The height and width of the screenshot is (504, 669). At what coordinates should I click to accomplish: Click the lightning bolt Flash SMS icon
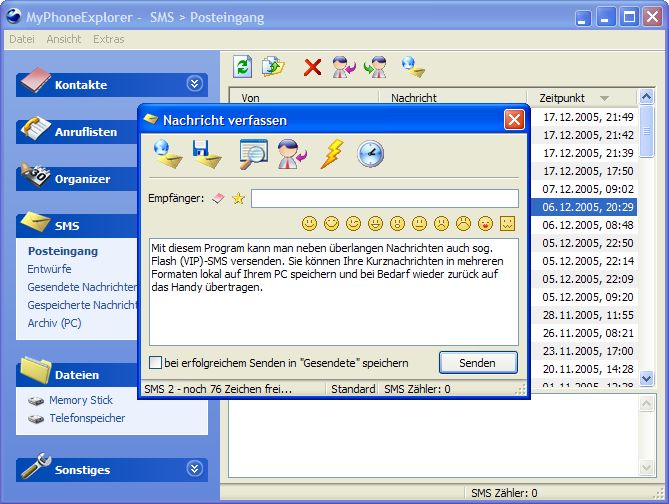click(331, 155)
